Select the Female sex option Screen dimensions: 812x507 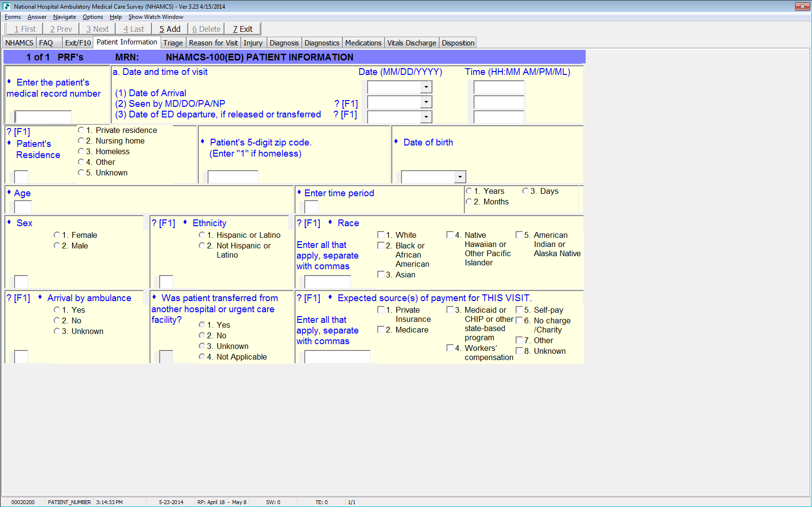pos(57,235)
